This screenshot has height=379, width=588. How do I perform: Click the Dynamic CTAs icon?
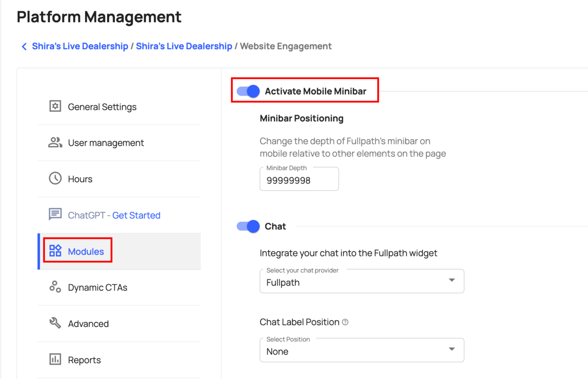(x=55, y=287)
